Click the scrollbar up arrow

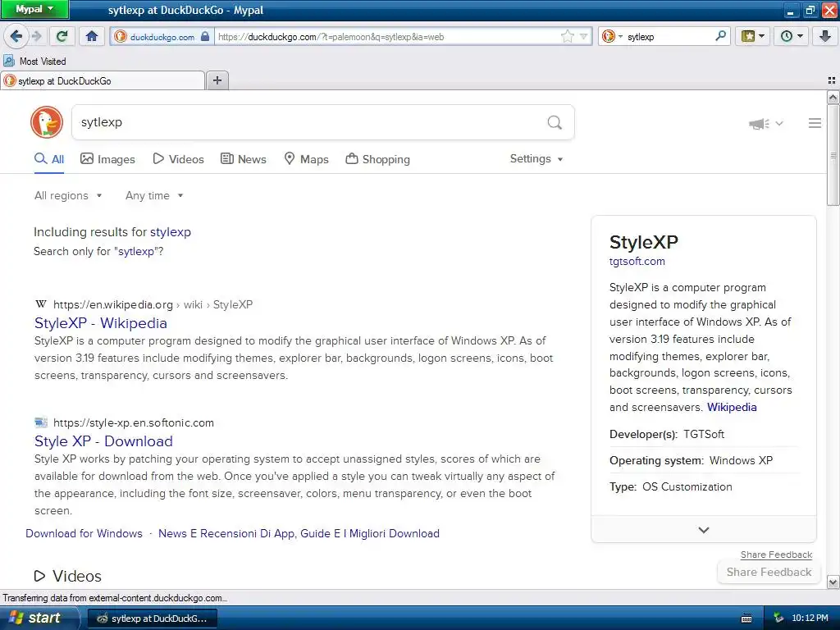point(833,97)
